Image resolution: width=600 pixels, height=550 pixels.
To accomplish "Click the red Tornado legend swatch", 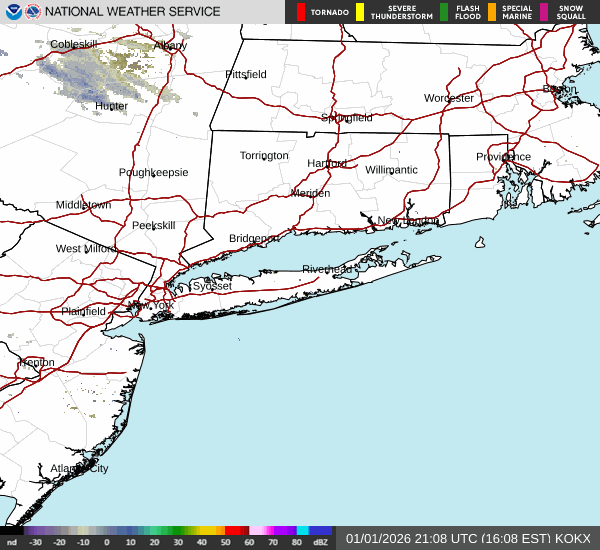I will coord(300,12).
